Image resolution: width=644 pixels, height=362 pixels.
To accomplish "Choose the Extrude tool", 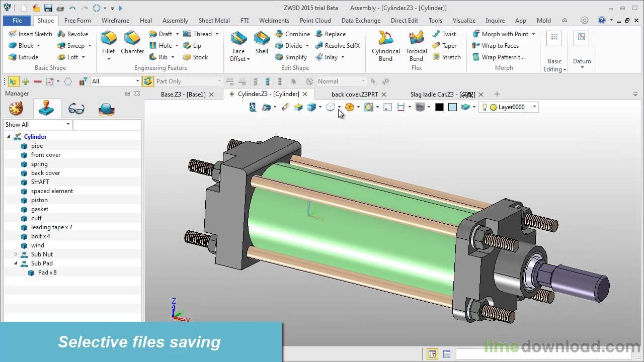I will coord(23,57).
